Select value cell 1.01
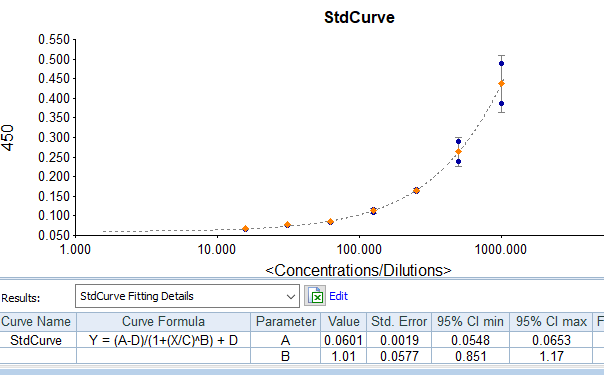The height and width of the screenshot is (375, 604). pos(343,356)
